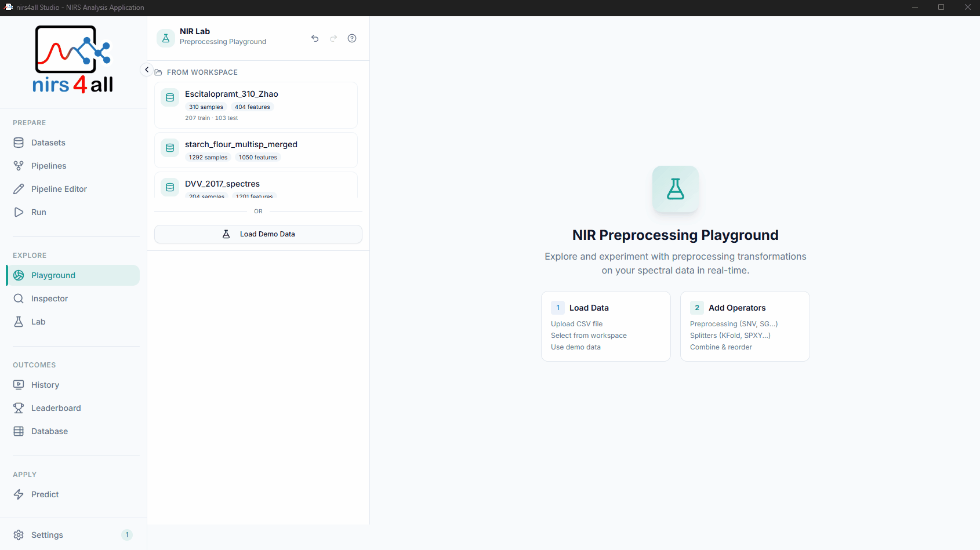Click the Leaderboard trophy icon
Viewport: 980px width, 550px height.
pos(19,408)
